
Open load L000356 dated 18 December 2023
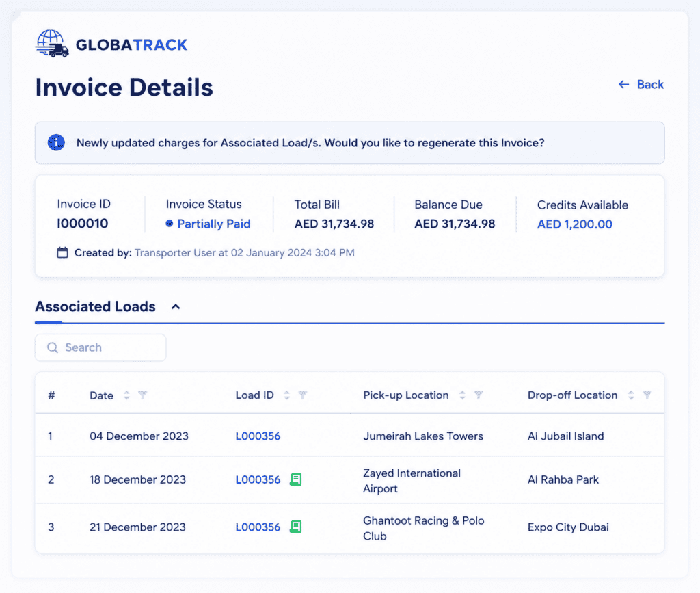258,479
